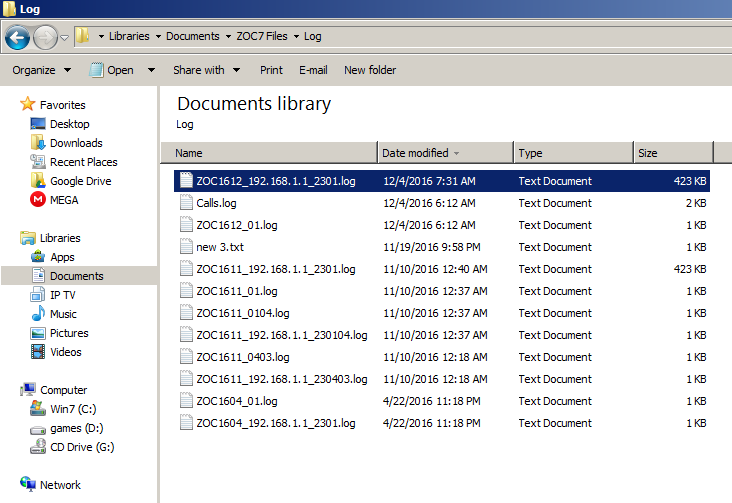Expand dropdown arrow after Documents breadcrumb
732x503 pixels.
click(x=228, y=36)
